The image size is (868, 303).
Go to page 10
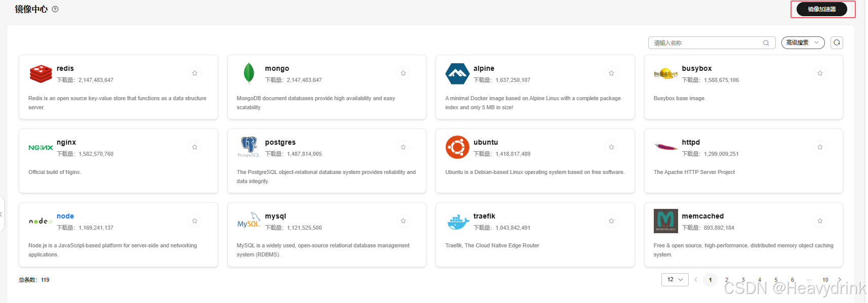pyautogui.click(x=825, y=280)
